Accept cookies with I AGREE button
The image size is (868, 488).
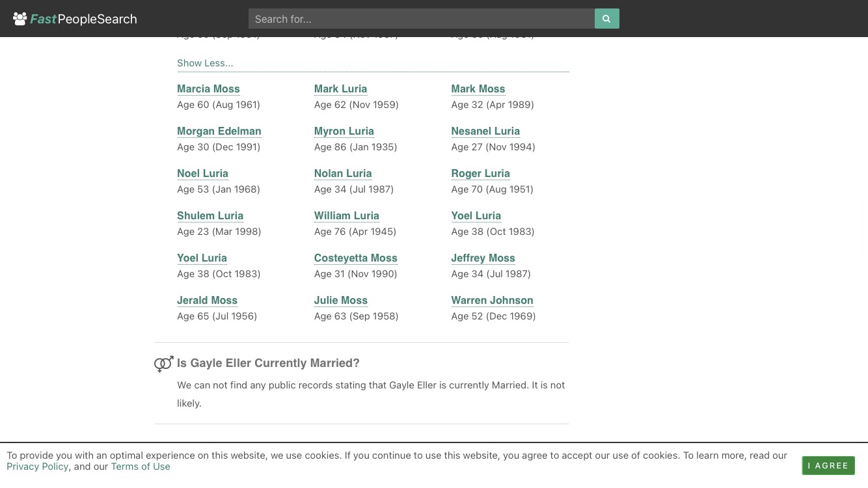point(828,465)
